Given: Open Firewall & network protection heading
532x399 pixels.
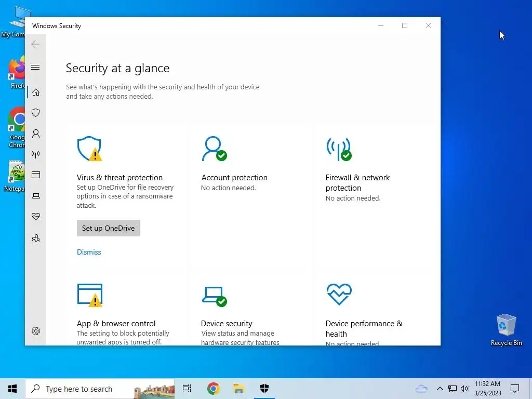Looking at the screenshot, I should pos(357,182).
